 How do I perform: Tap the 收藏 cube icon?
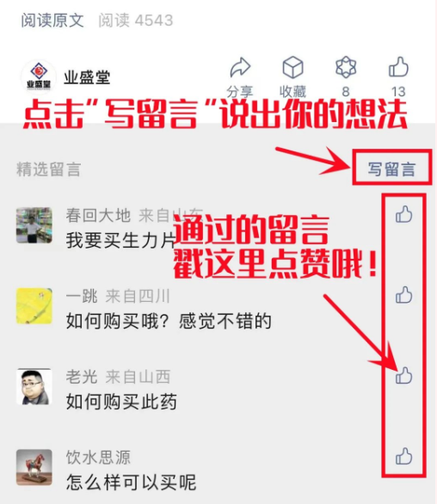292,67
